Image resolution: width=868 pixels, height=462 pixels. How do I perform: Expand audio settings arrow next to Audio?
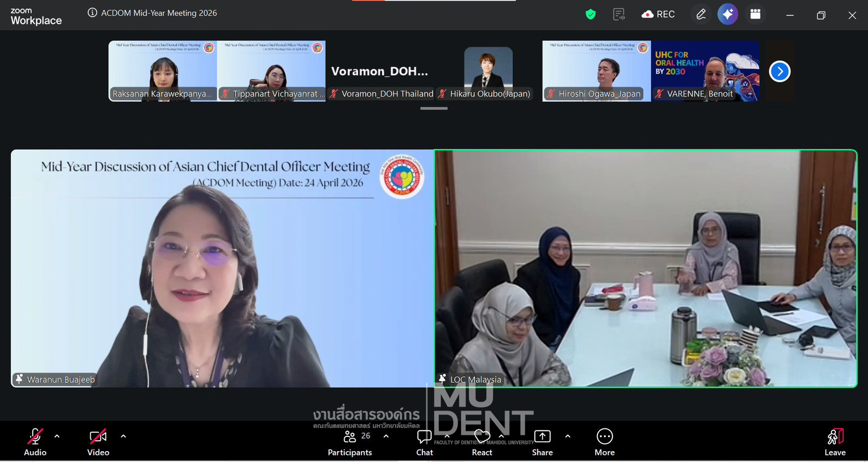(57, 436)
